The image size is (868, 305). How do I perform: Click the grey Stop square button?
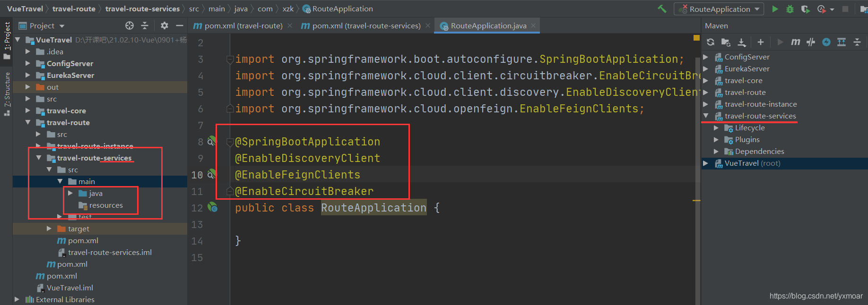(845, 9)
